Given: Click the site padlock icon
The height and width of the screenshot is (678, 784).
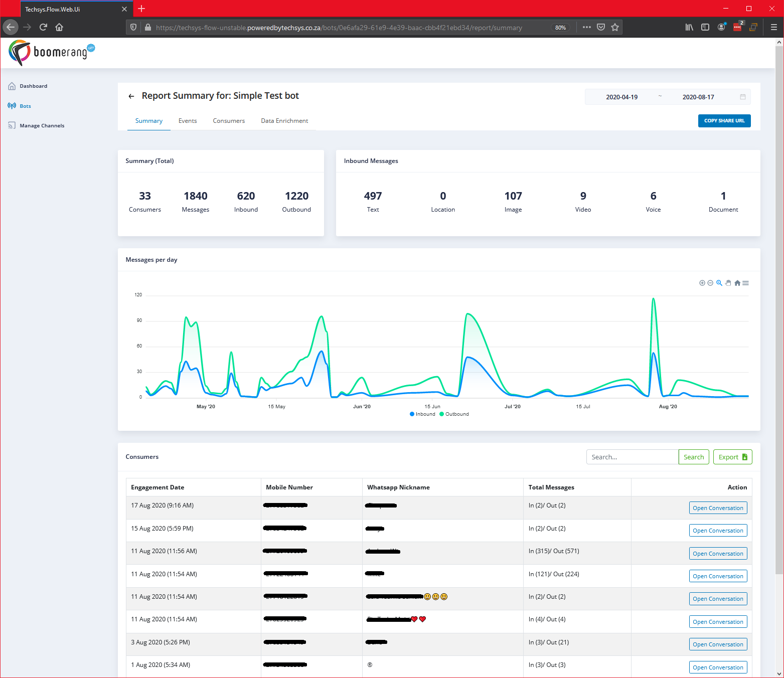Looking at the screenshot, I should point(148,28).
